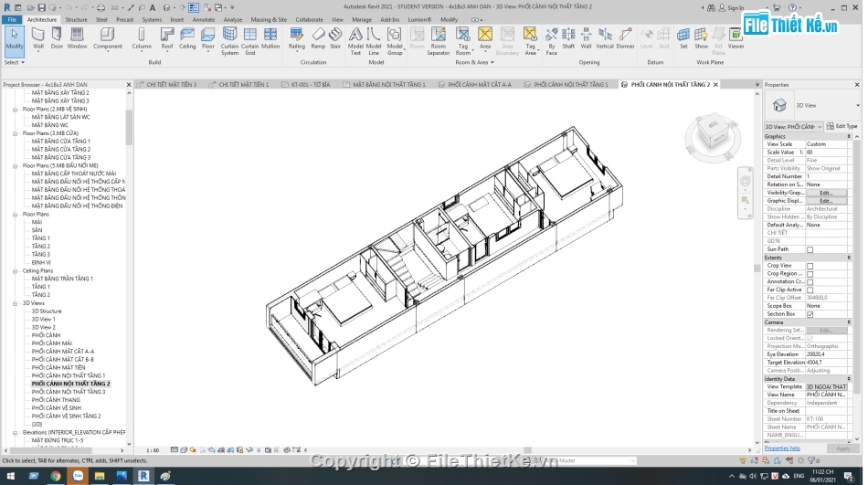
Task: Click the Modify arrow tool
Action: [x=15, y=40]
